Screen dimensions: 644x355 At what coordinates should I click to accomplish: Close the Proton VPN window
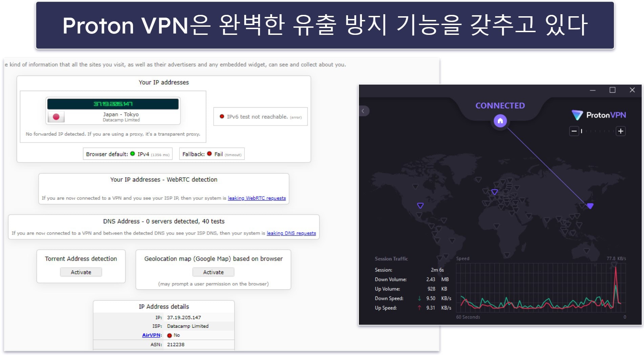632,90
